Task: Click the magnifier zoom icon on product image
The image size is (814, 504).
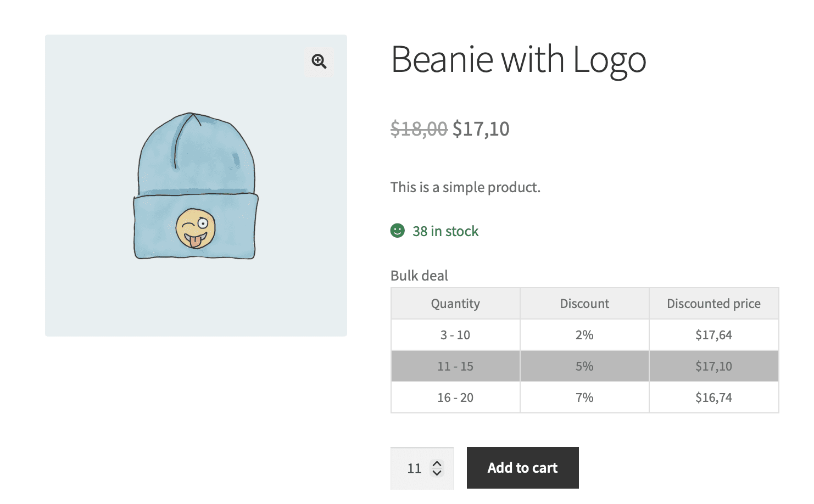Action: pos(319,61)
